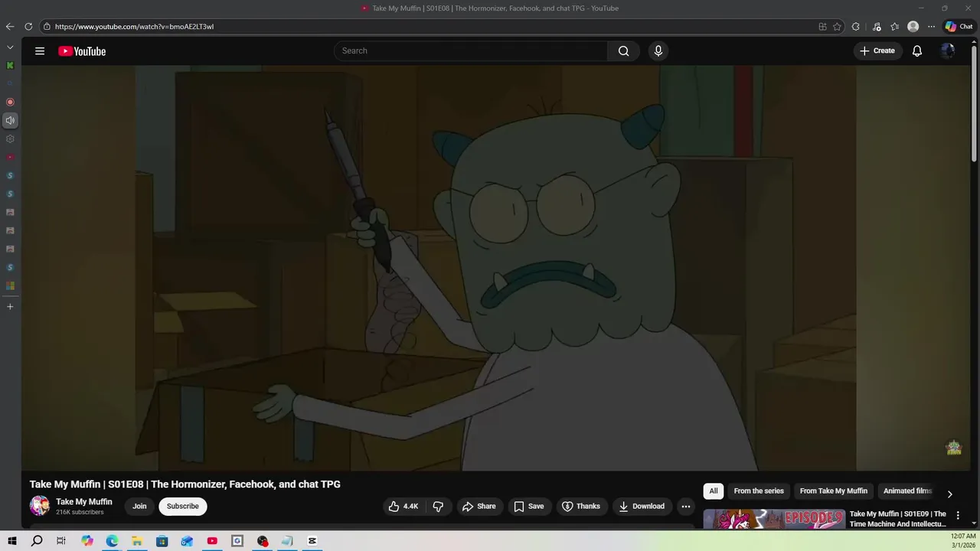
Task: Expand the vertical tabs chevron at top
Action: pos(10,47)
